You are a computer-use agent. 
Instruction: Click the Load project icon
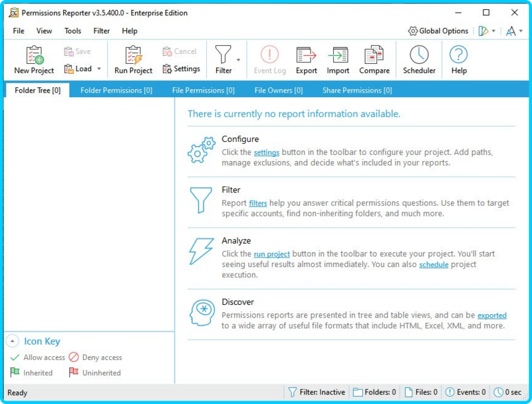(69, 69)
